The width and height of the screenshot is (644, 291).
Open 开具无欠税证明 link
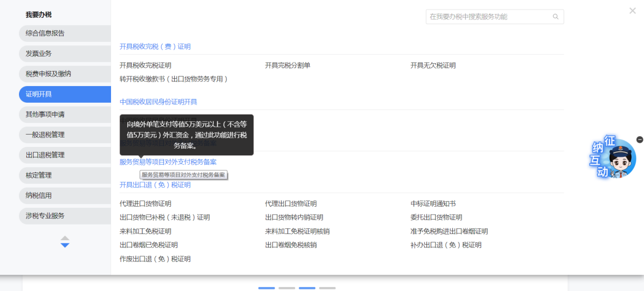433,65
